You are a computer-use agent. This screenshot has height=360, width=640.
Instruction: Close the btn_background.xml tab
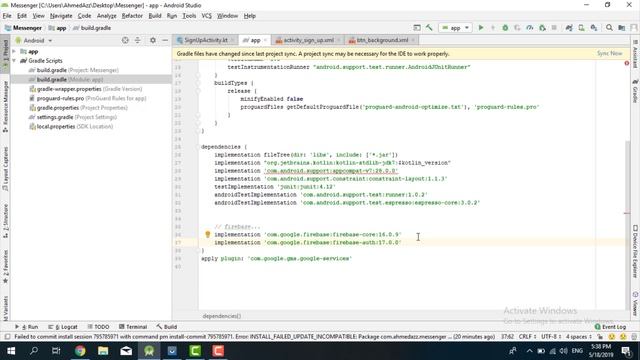(413, 40)
